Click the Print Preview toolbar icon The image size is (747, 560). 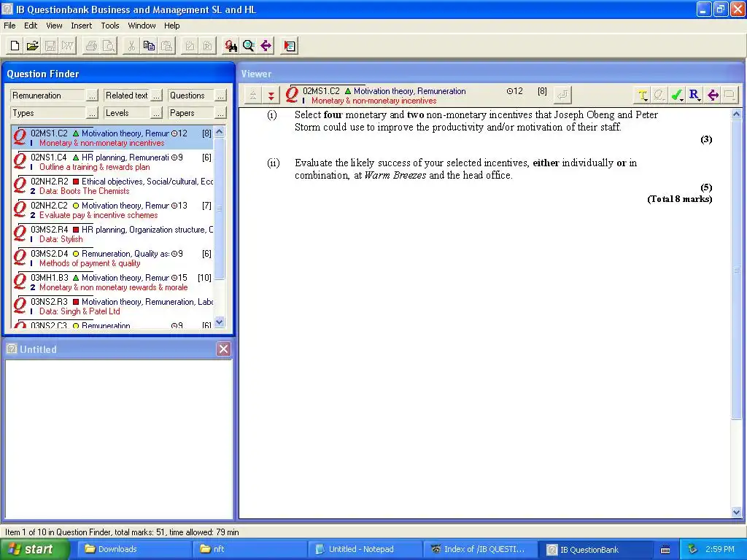(109, 46)
